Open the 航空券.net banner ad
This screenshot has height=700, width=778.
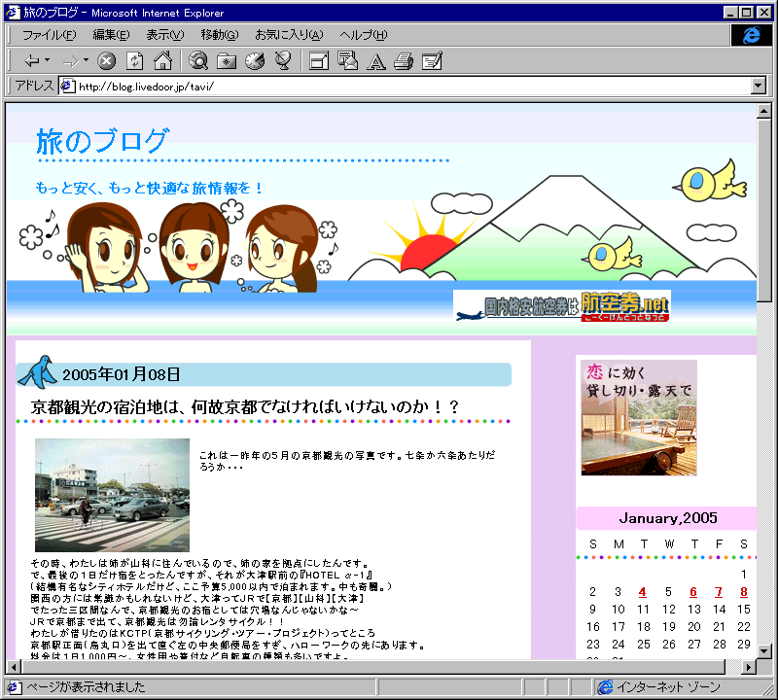(x=562, y=305)
